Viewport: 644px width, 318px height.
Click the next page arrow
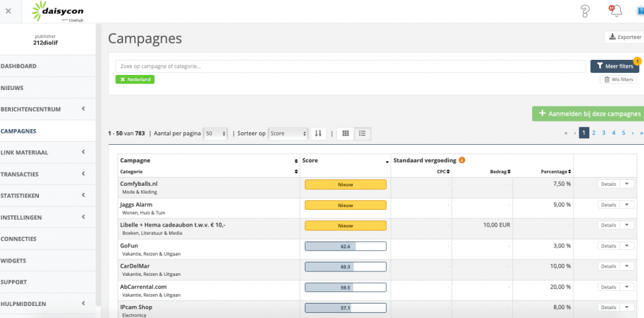[633, 133]
